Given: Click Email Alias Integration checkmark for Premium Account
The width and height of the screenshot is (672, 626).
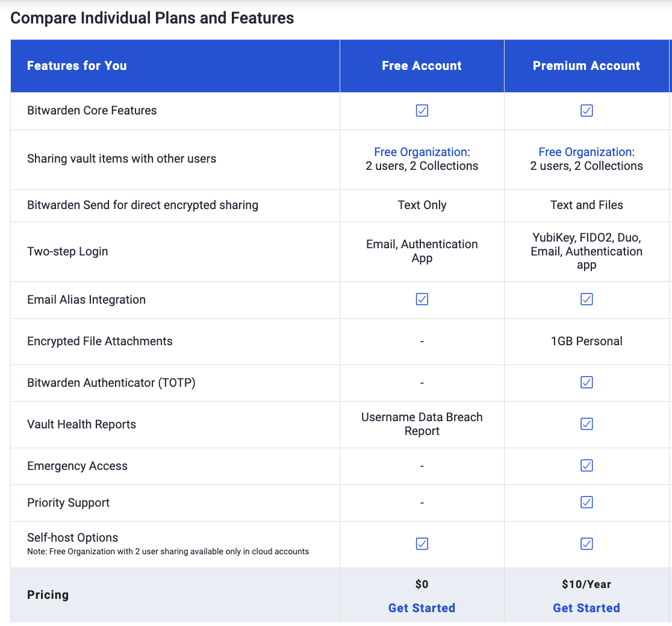Looking at the screenshot, I should click(586, 299).
